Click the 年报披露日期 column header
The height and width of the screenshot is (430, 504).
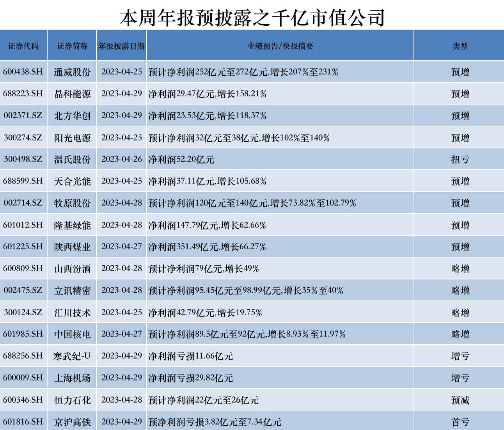point(122,46)
